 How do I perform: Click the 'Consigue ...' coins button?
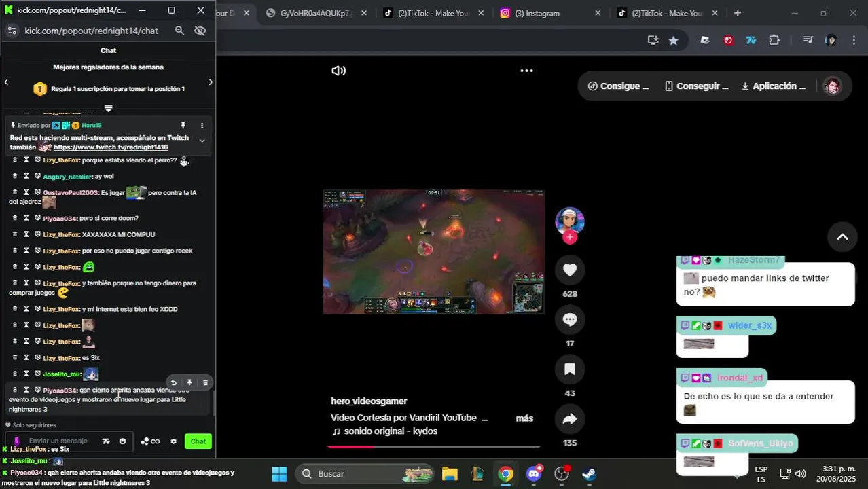click(618, 86)
